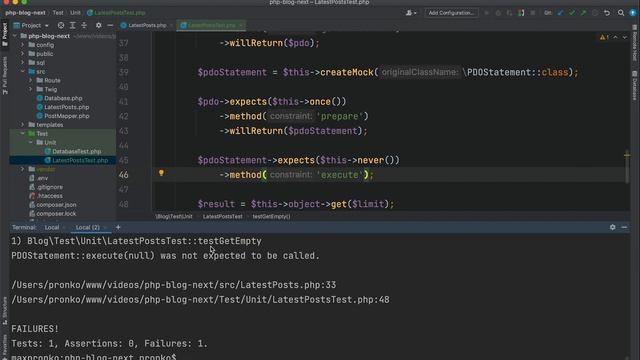Expand the Route folder
The image size is (640, 360).
[x=31, y=80]
